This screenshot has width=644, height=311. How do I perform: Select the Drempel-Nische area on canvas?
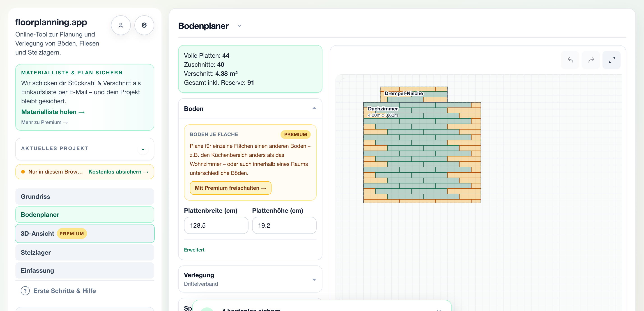[x=414, y=94]
